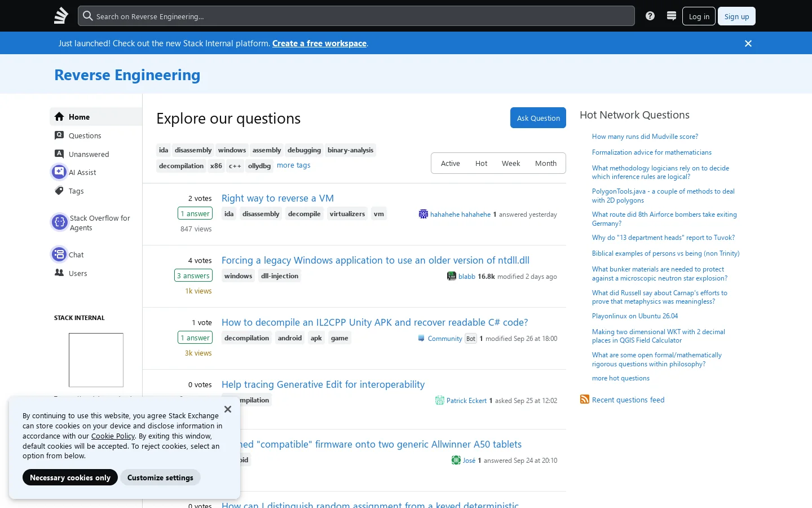Expand the more tags link
The width and height of the screenshot is (812, 508).
[x=293, y=165]
